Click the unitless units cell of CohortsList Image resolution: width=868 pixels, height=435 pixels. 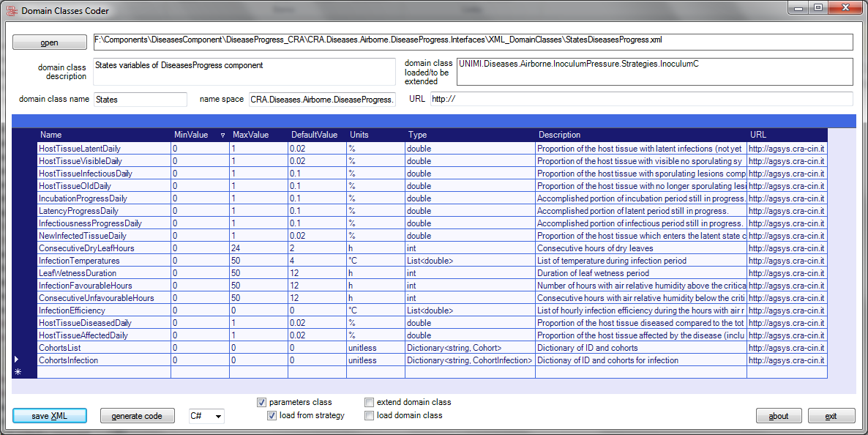[x=376, y=348]
